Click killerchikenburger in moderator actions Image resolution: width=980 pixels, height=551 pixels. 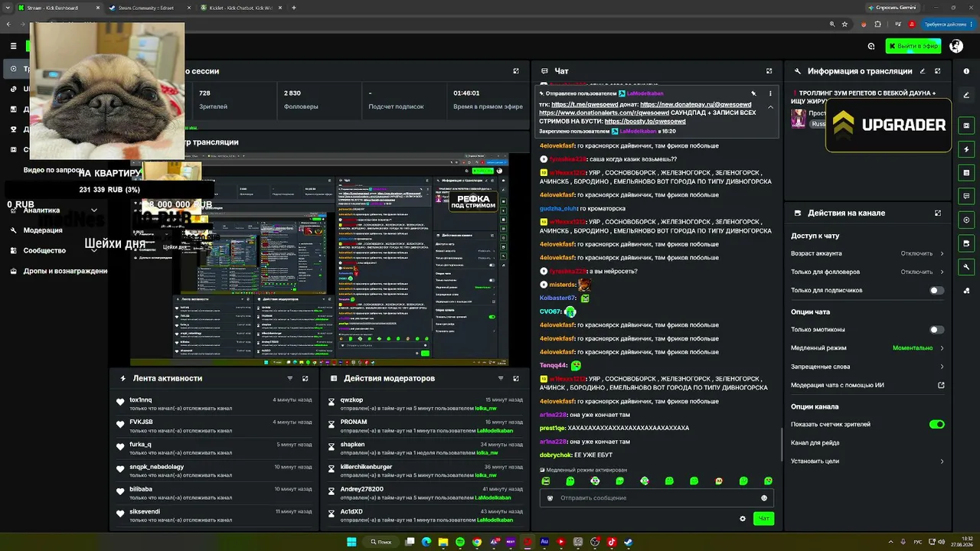366,467
